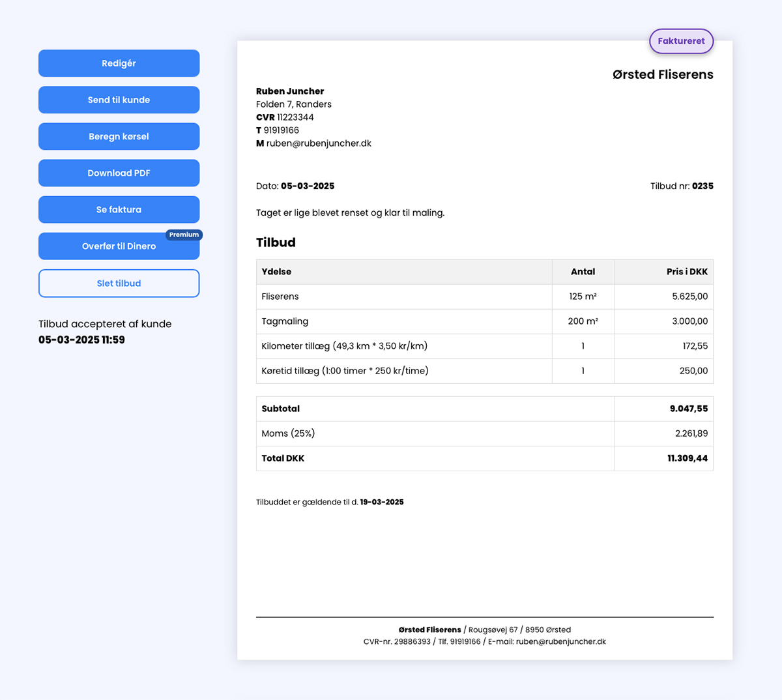Click the Subtotal value 9.047,55
Viewport: 782px width, 700px height.
tap(688, 409)
